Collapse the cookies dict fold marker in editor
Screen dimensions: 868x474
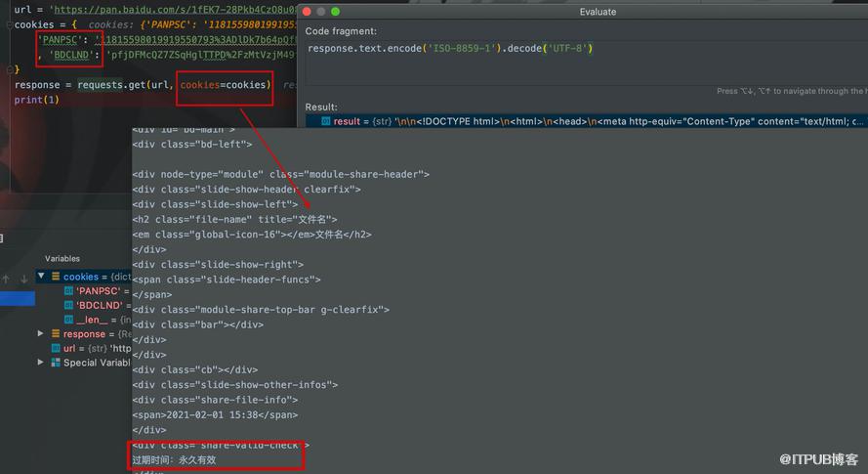click(9, 24)
